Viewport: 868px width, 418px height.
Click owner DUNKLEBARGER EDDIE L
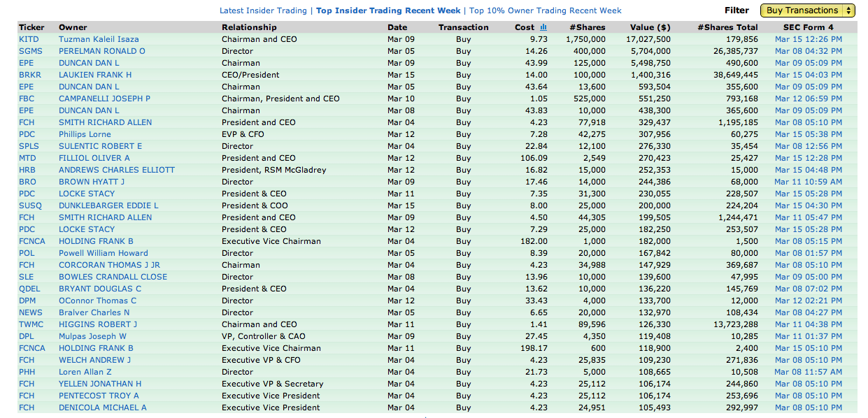point(108,206)
